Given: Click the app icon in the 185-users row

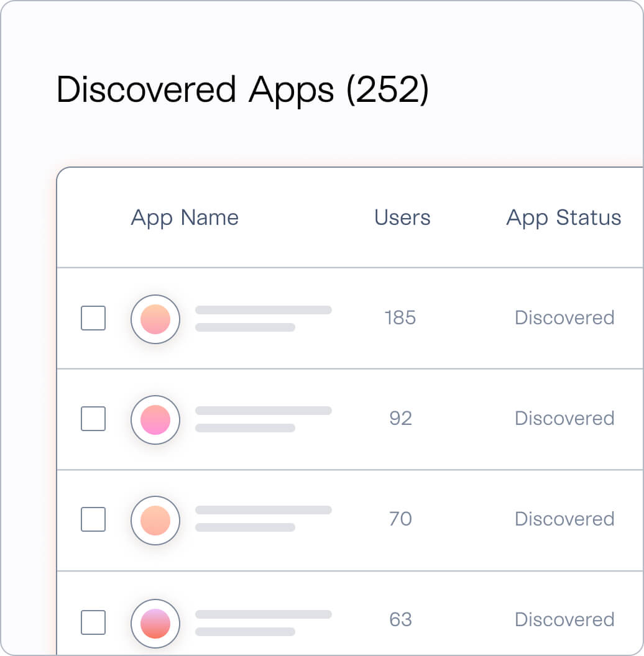Looking at the screenshot, I should click(x=155, y=319).
